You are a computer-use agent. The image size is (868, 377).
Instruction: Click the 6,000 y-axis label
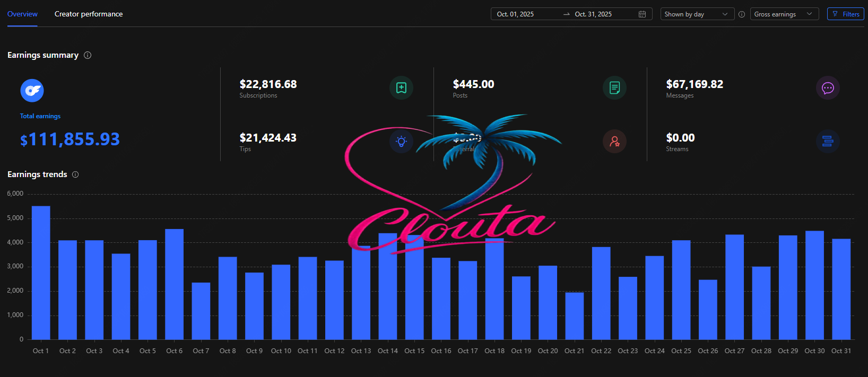(15, 194)
